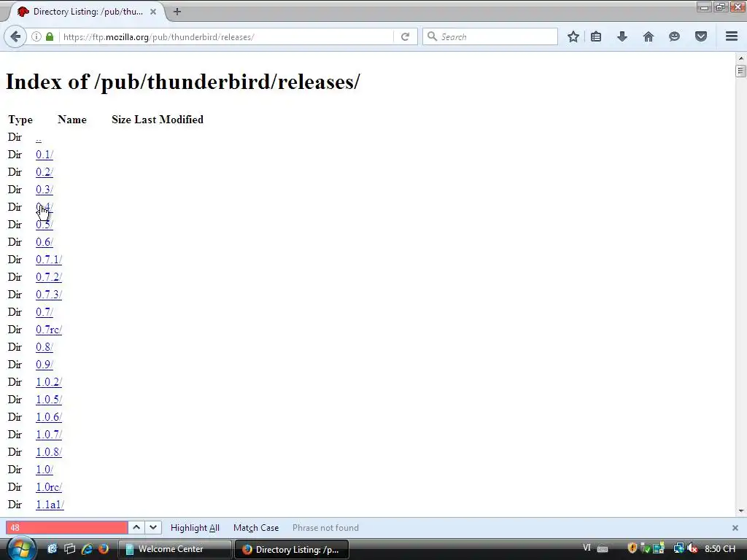Open the 0.7/ directory link
The image size is (747, 560).
coord(44,312)
